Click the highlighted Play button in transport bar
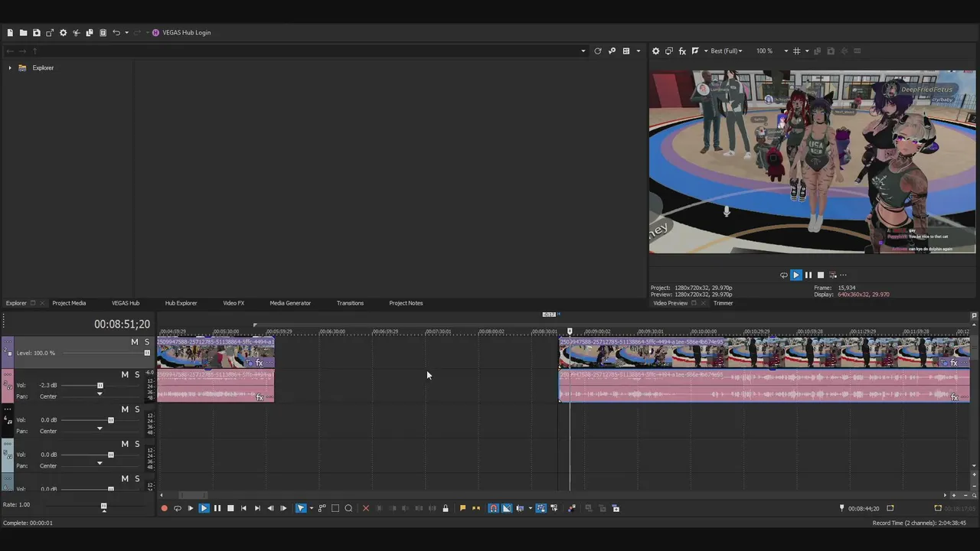Image resolution: width=980 pixels, height=551 pixels. [x=204, y=508]
